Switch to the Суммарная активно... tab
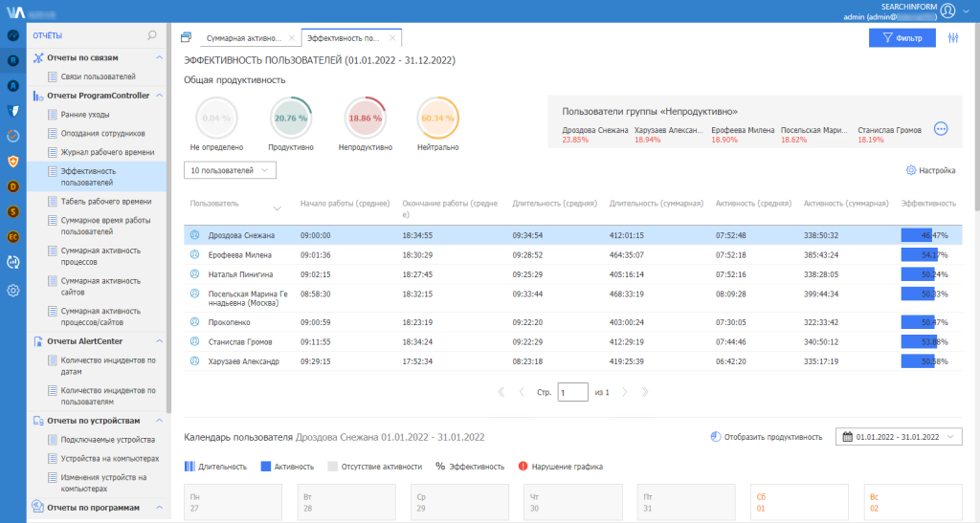This screenshot has height=523, width=980. tap(244, 38)
